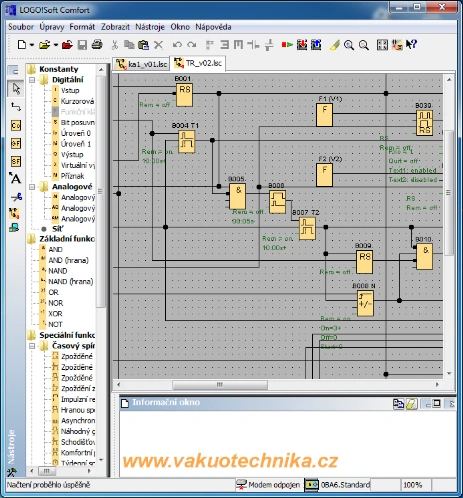Select the Special functions SF tool

click(16, 161)
